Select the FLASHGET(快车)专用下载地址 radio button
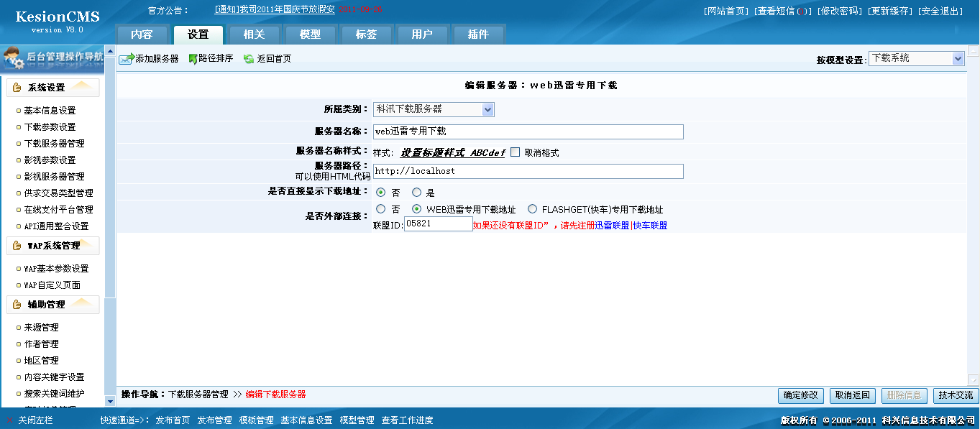This screenshot has width=980, height=429. pos(532,209)
